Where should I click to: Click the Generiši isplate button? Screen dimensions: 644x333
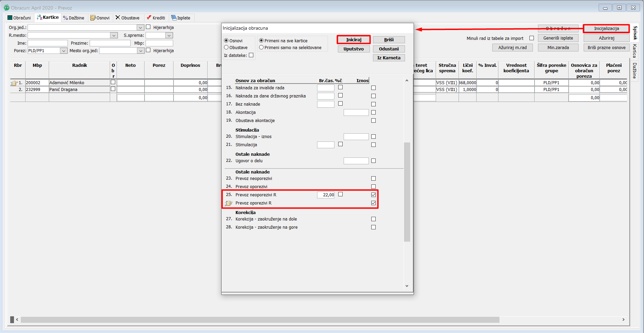tap(558, 38)
